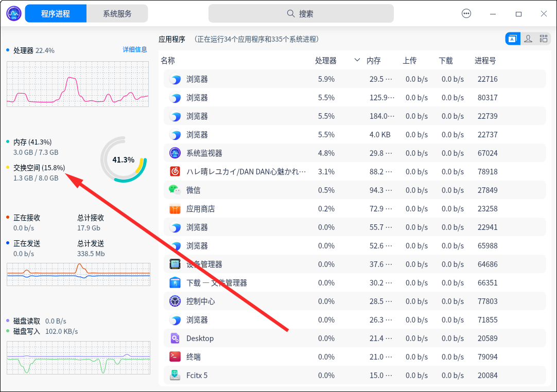The image size is (557, 392).
Task: Click NetEase music icon of ハレ晴レユカイ row
Action: 175,171
